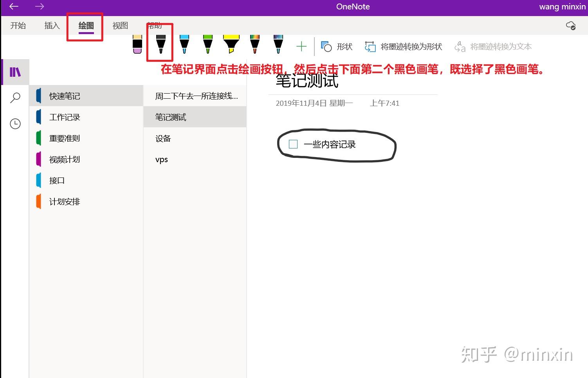This screenshot has height=378, width=588.
Task: Select the 工作记录 section
Action: tap(64, 117)
